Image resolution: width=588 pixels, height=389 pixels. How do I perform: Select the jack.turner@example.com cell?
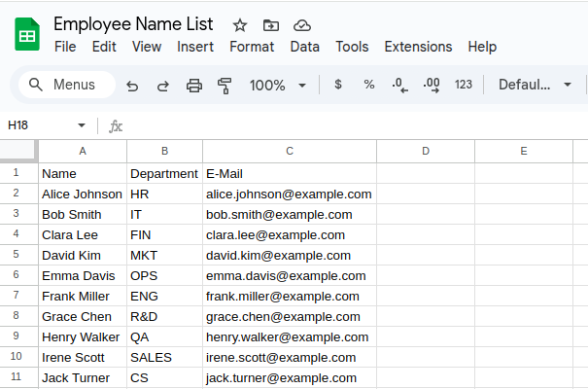click(x=290, y=377)
